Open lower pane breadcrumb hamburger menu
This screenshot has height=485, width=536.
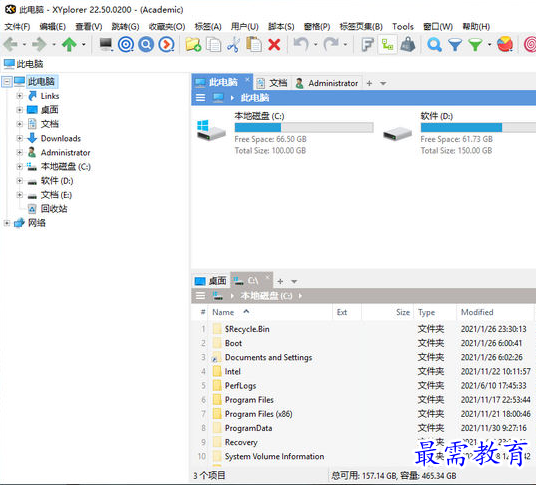tap(200, 296)
